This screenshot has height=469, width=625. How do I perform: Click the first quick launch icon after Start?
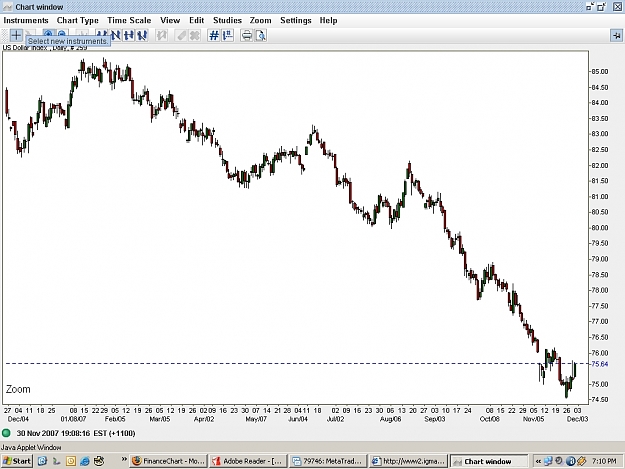pos(42,461)
